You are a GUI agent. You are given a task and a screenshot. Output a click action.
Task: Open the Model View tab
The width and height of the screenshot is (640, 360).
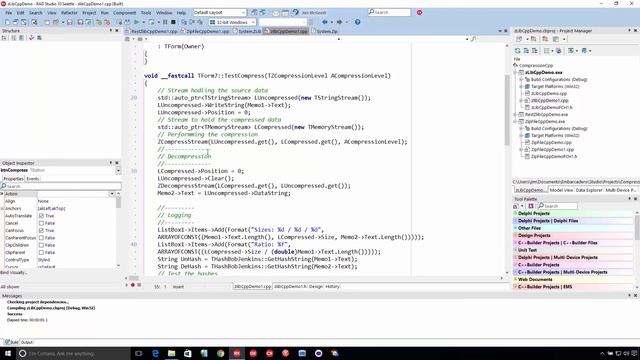tap(561, 190)
